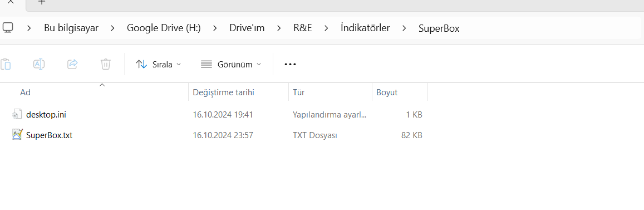The height and width of the screenshot is (210, 644).
Task: Open the three-dot more options menu
Action: click(291, 65)
